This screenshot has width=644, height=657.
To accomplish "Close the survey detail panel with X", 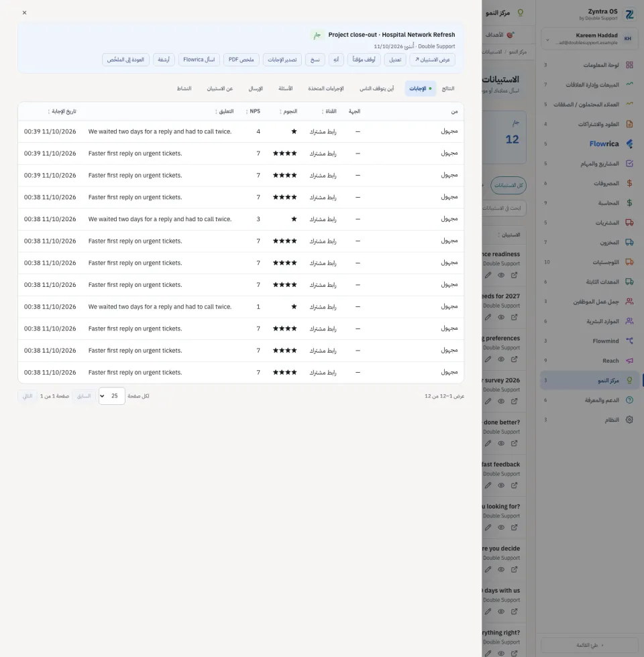I will (x=24, y=13).
